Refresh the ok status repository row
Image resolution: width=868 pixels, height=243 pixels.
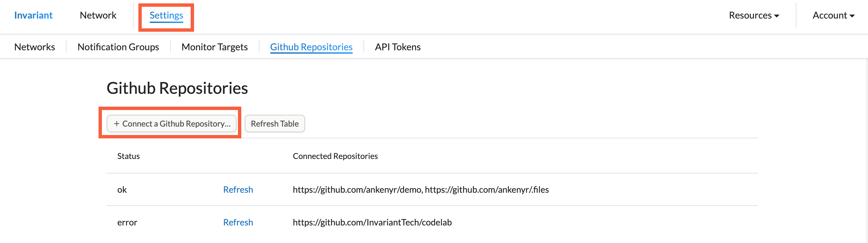(x=238, y=190)
